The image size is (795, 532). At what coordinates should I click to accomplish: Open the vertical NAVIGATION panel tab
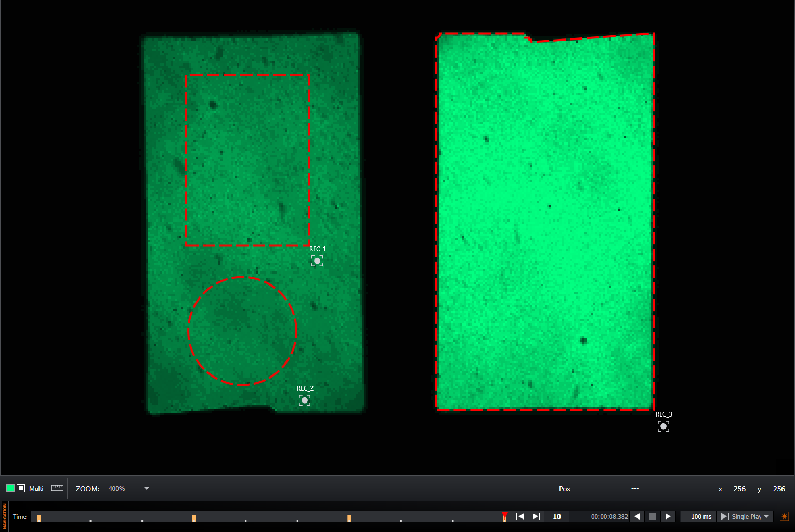(x=5, y=516)
